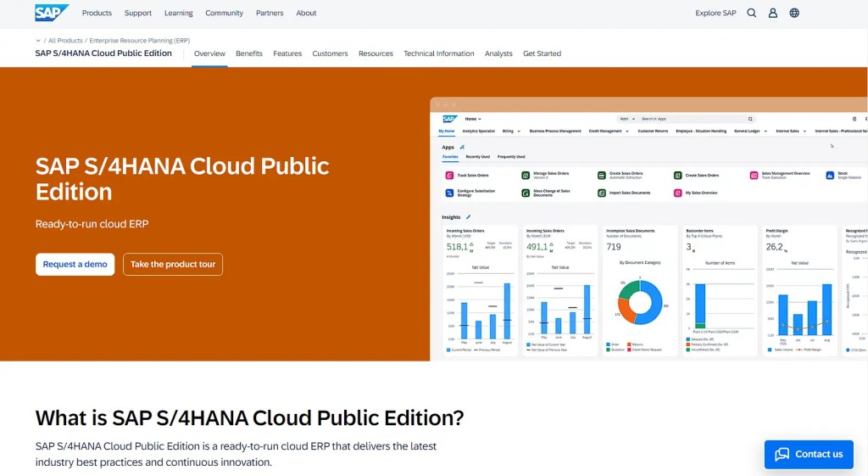Click the 518,1 Incoming Sales Orders value
Viewport: 868px width, 476px height.
click(x=457, y=247)
